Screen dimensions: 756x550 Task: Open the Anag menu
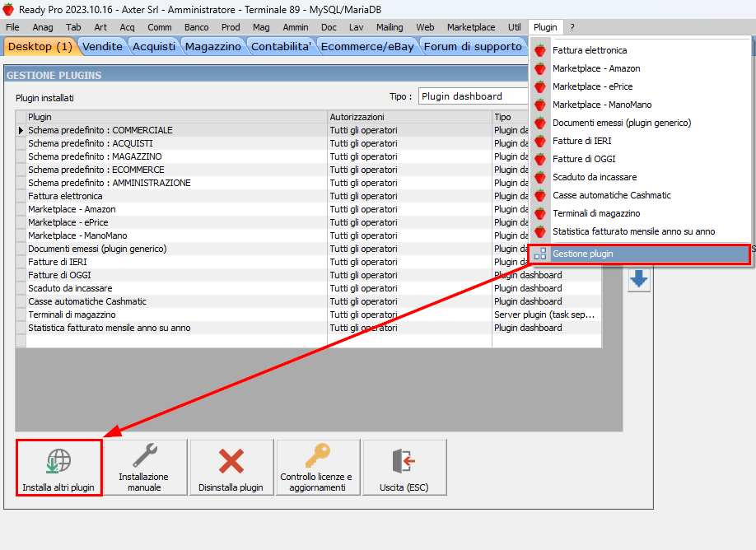(43, 27)
